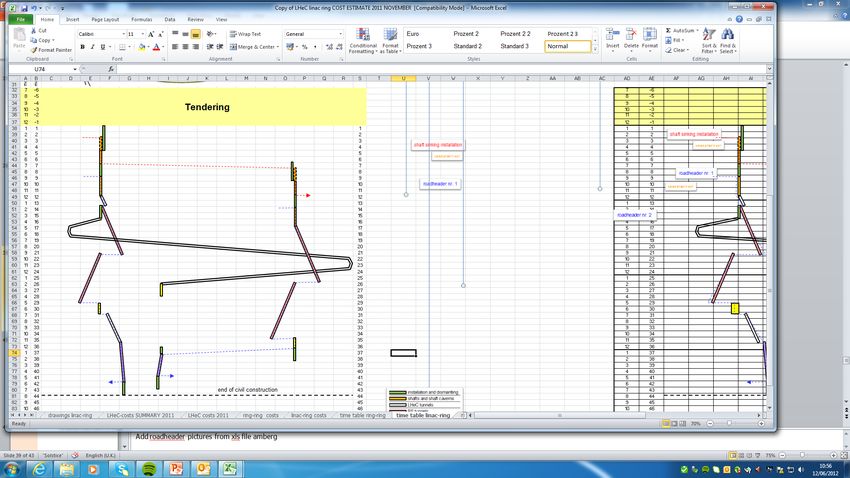The image size is (850, 478).
Task: Click the Cut scissors icon
Action: [x=34, y=31]
